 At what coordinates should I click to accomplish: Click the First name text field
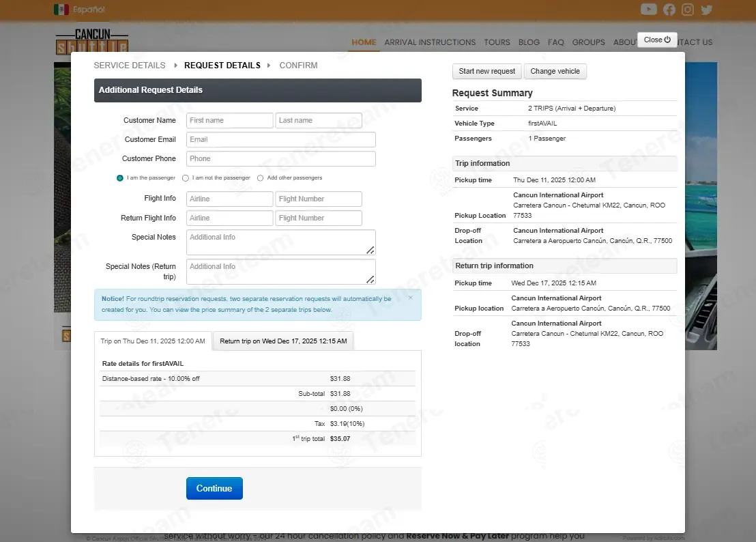tap(229, 120)
